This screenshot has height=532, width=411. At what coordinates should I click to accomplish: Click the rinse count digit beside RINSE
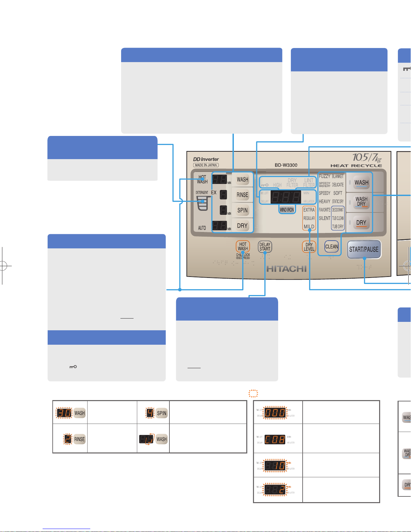coord(223,195)
